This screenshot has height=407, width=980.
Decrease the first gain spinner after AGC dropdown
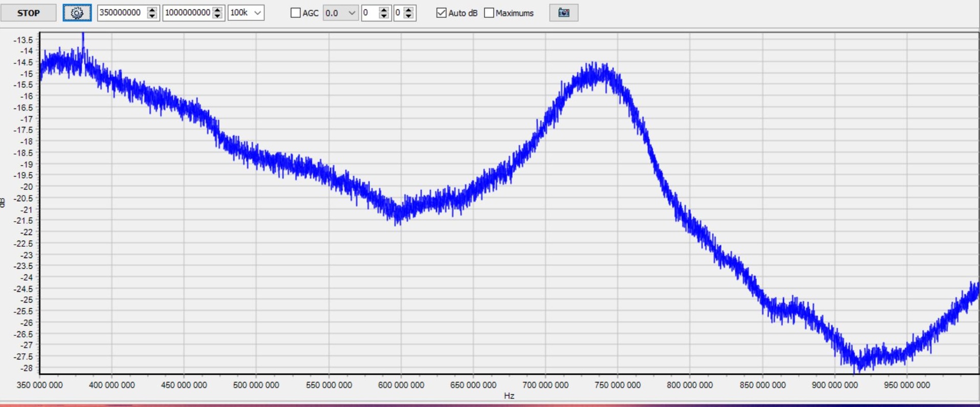[384, 16]
